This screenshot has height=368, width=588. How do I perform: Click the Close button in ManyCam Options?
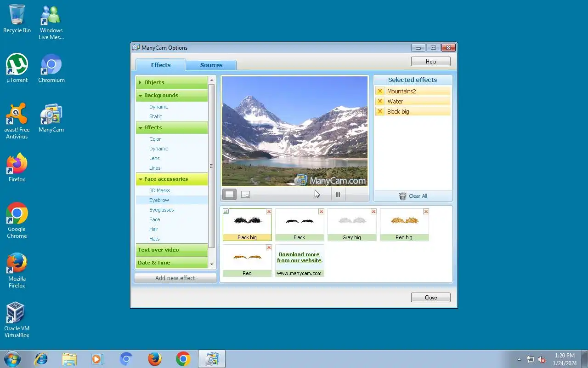coord(431,298)
